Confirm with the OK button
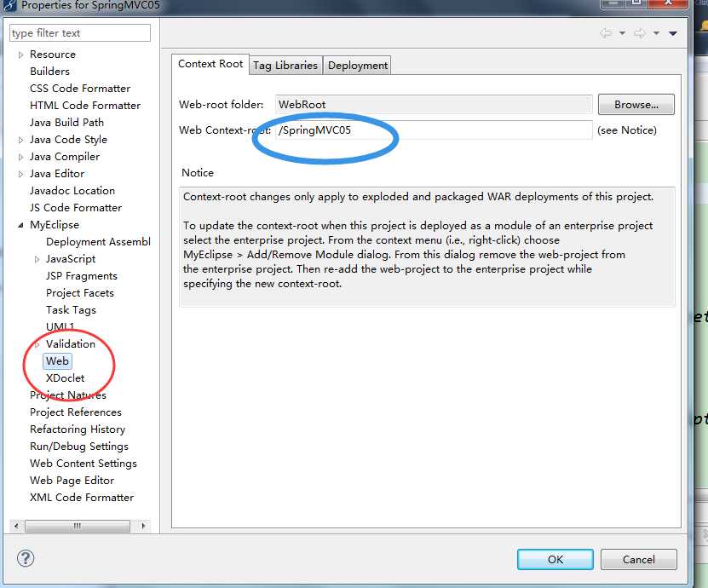The image size is (708, 588). pyautogui.click(x=555, y=560)
